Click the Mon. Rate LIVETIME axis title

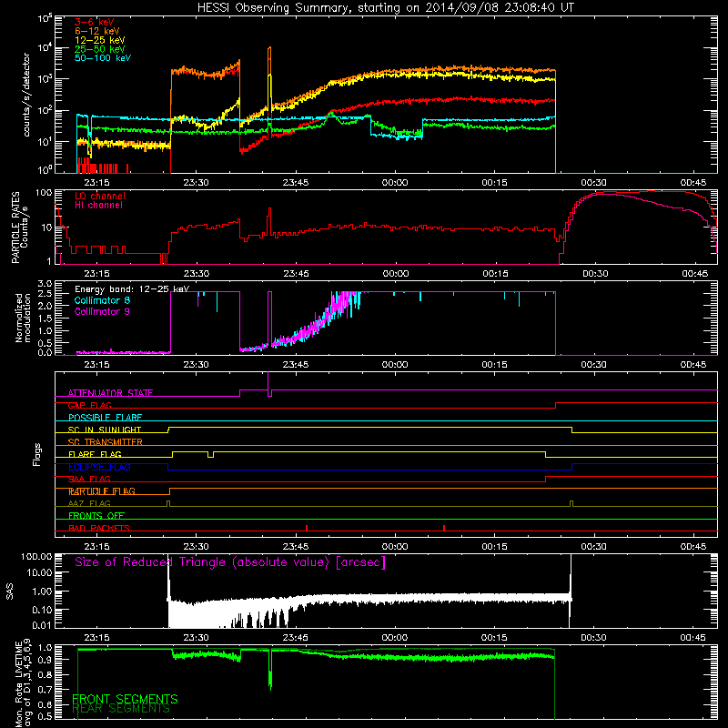(x=23, y=682)
